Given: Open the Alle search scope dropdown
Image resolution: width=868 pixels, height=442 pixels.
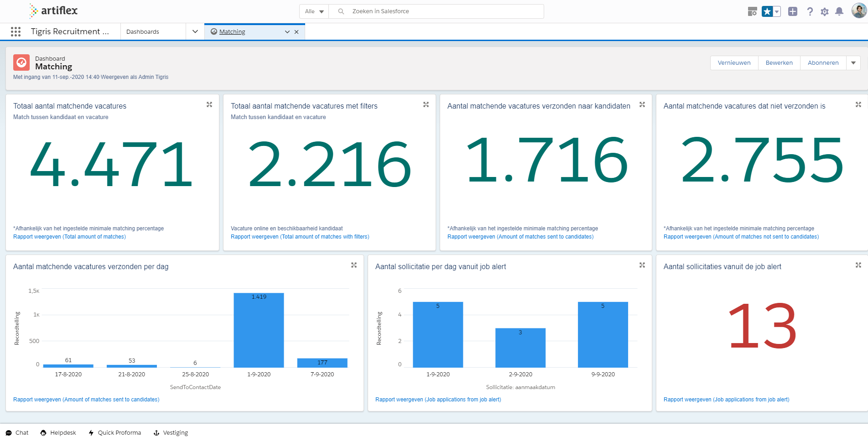Looking at the screenshot, I should click(314, 11).
